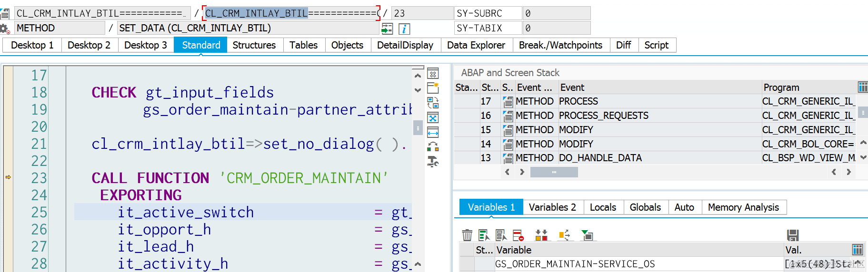Click the code editor vertical scrollbar handle
Image resolution: width=868 pixels, height=272 pixels.
[x=418, y=128]
